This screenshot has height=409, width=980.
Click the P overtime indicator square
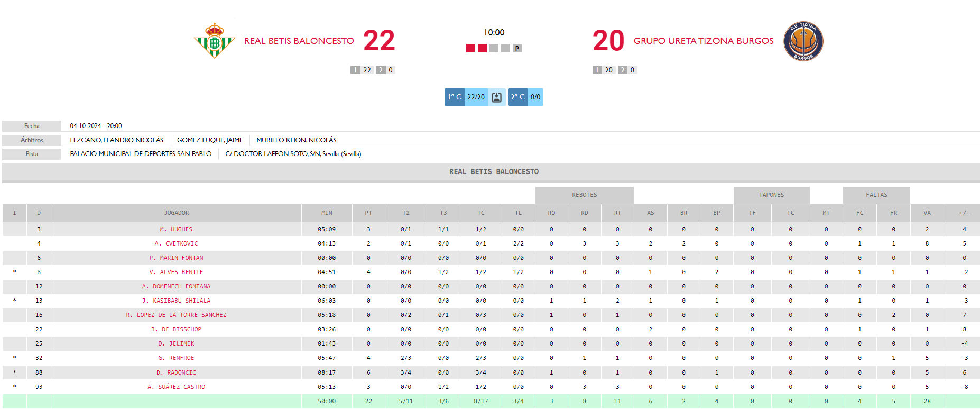click(517, 48)
